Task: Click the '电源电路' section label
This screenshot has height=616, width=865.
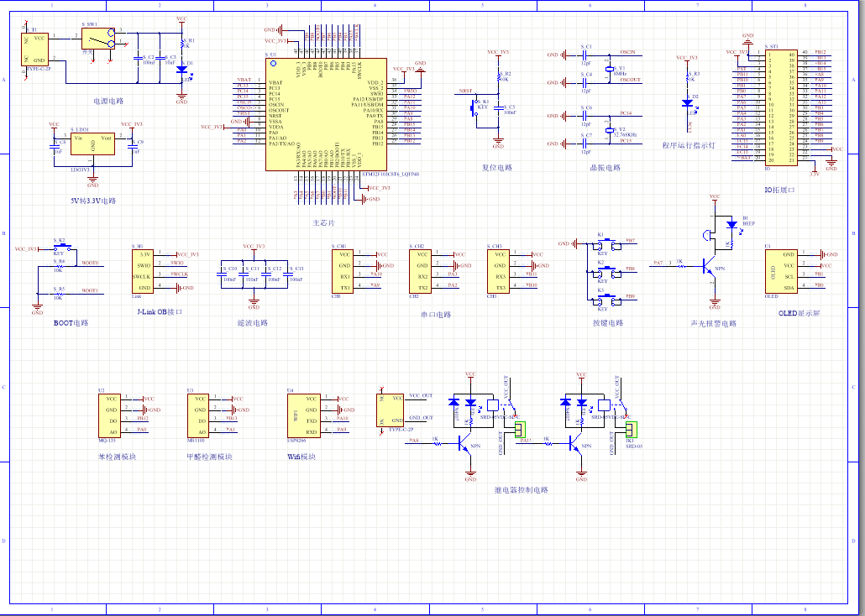Action: [x=108, y=101]
